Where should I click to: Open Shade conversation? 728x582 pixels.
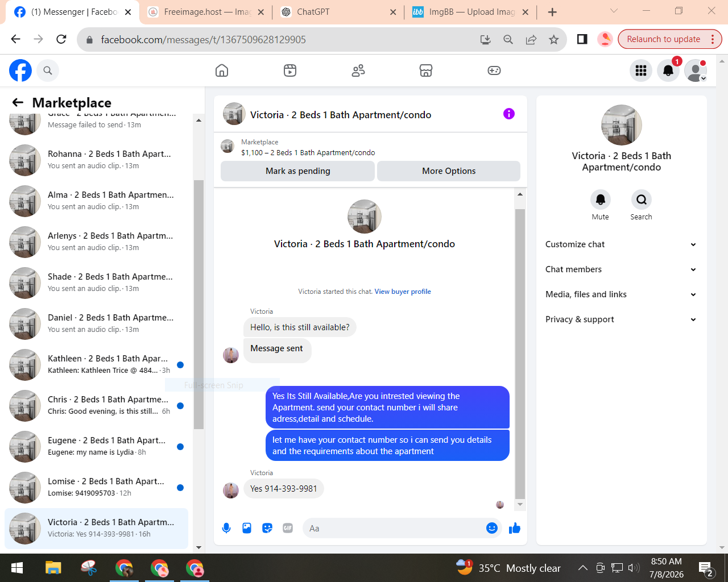click(97, 283)
